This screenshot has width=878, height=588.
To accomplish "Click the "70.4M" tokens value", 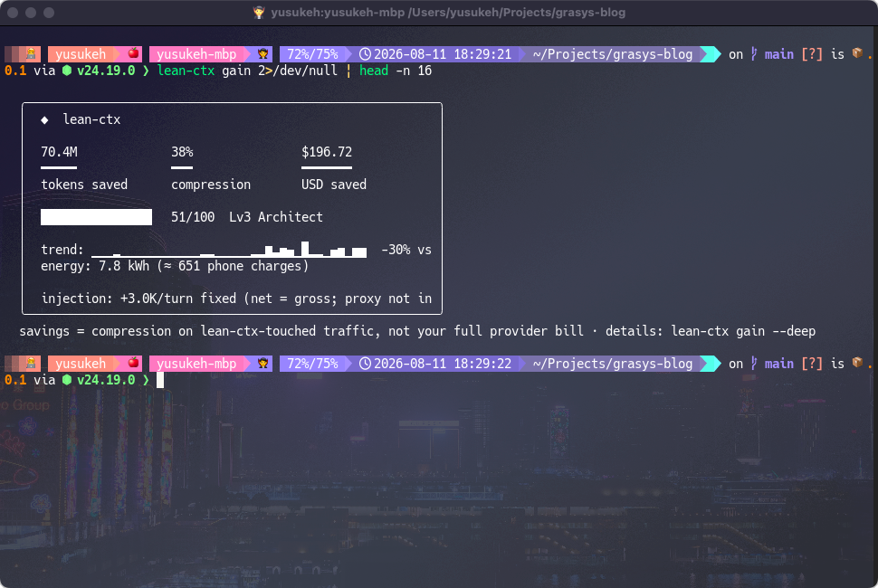I will (59, 152).
